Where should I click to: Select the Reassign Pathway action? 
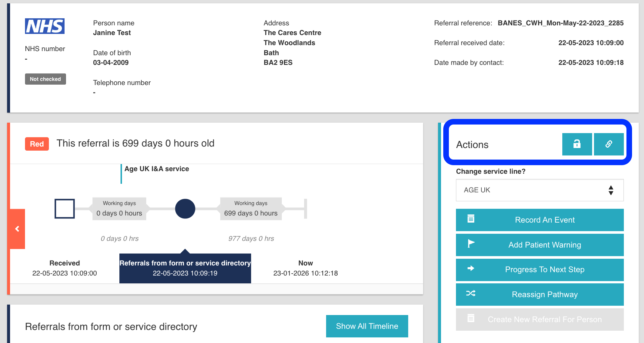coord(544,295)
